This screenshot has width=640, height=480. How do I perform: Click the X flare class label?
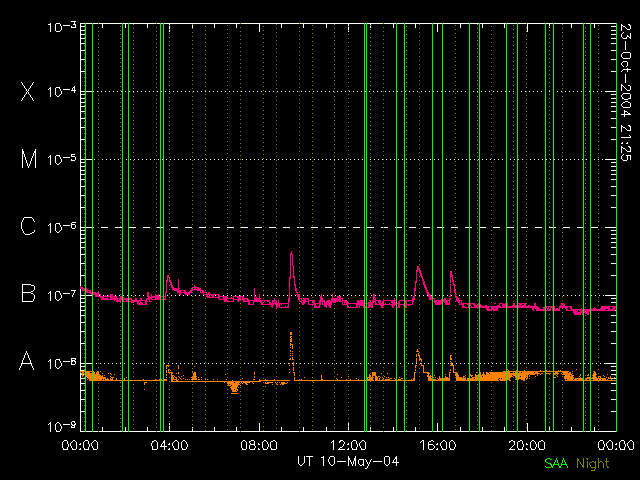[x=28, y=91]
